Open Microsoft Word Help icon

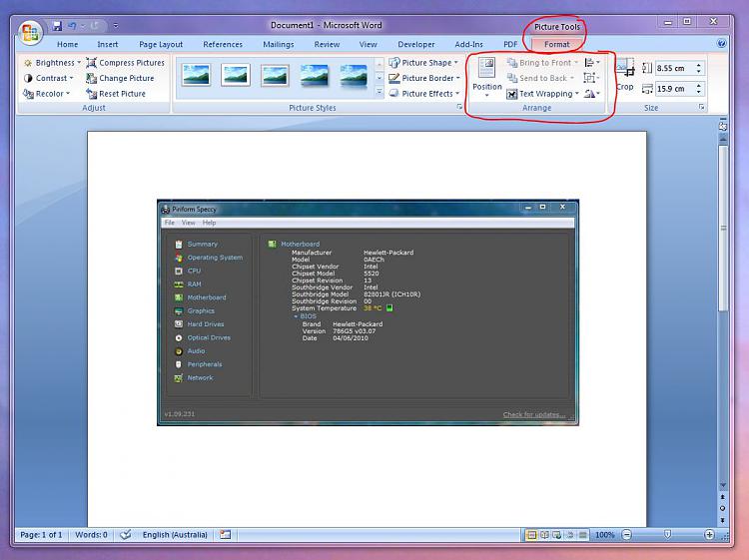tap(721, 44)
